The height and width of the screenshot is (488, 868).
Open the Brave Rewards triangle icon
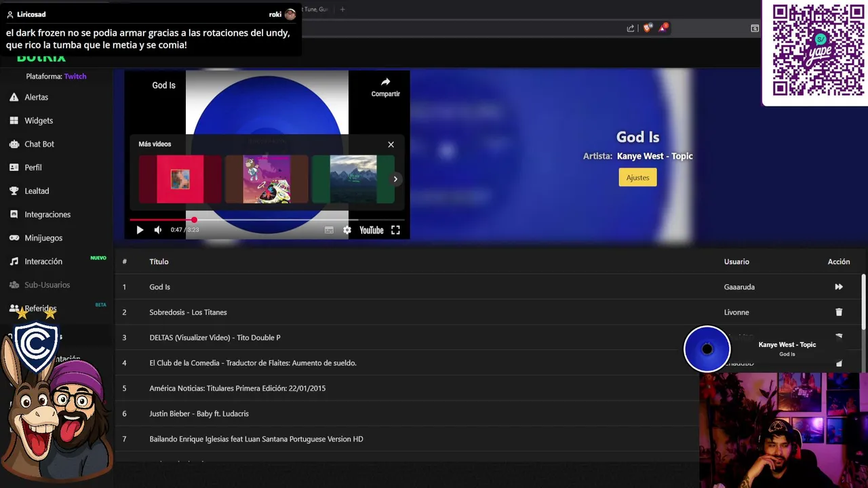click(663, 28)
